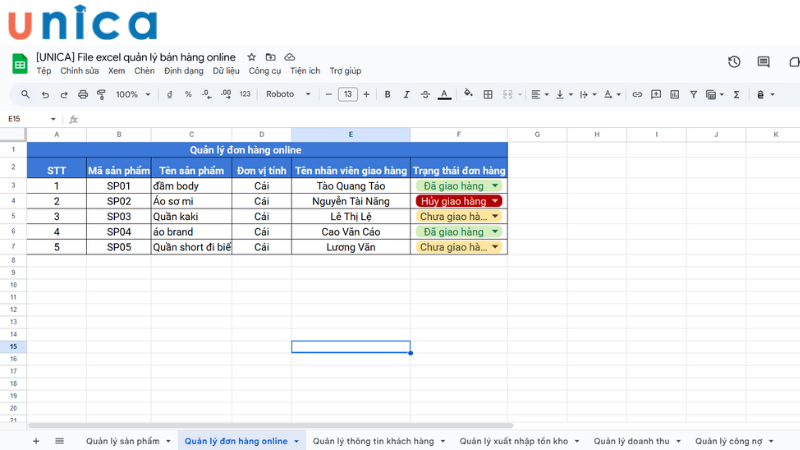
Task: Open vertical align dropdown
Action: [564, 94]
